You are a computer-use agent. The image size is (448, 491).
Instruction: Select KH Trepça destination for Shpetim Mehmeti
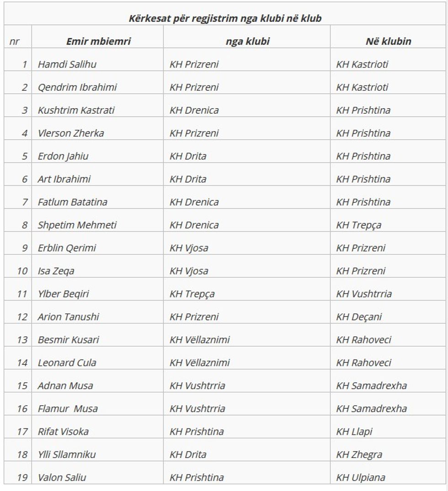[x=359, y=225]
